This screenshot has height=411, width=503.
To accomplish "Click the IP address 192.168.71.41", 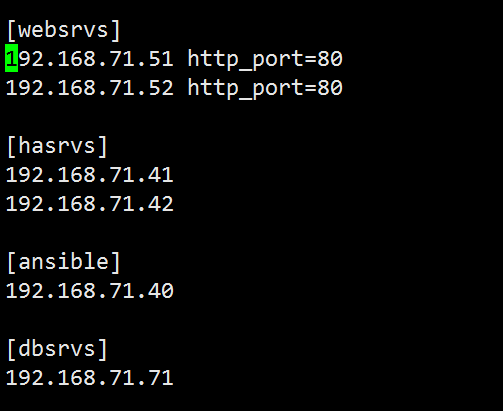I will (89, 175).
